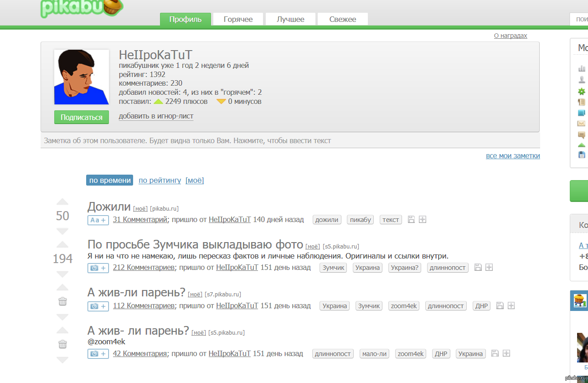Click trash icon on А жив-ли парень? s7 post
This screenshot has width=588, height=383.
tap(63, 301)
